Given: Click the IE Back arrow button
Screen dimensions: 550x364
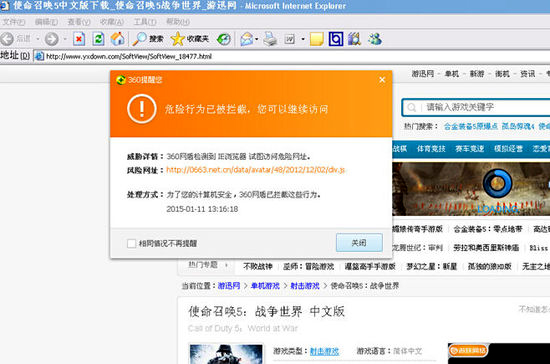Looking at the screenshot, I should [7, 39].
